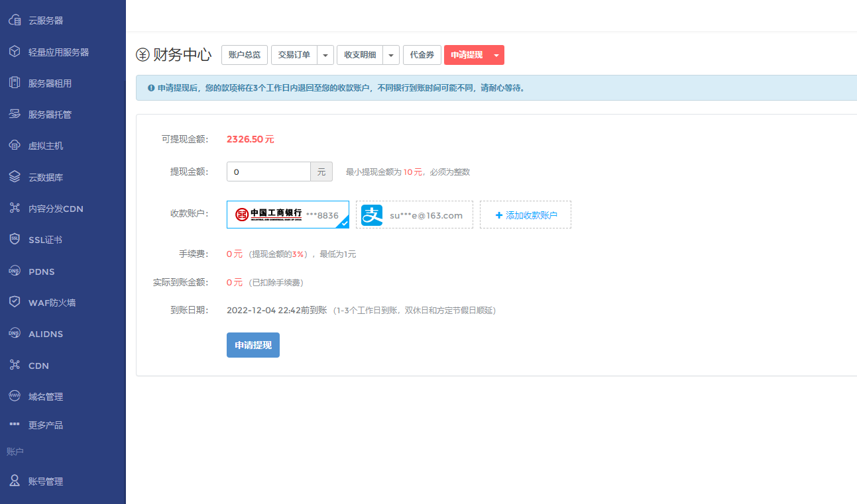The height and width of the screenshot is (504, 857).
Task: Expand the 交易订单 dropdown arrow
Action: (x=325, y=55)
